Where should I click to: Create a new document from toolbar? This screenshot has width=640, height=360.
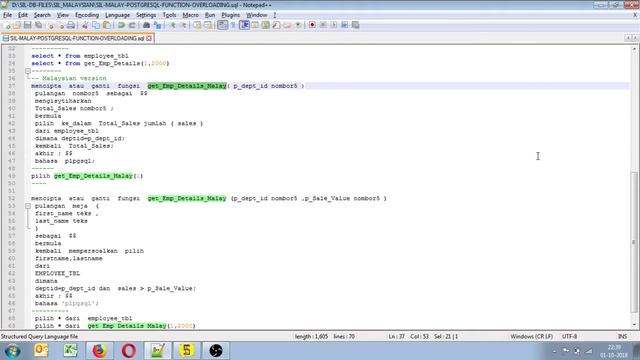(x=7, y=25)
